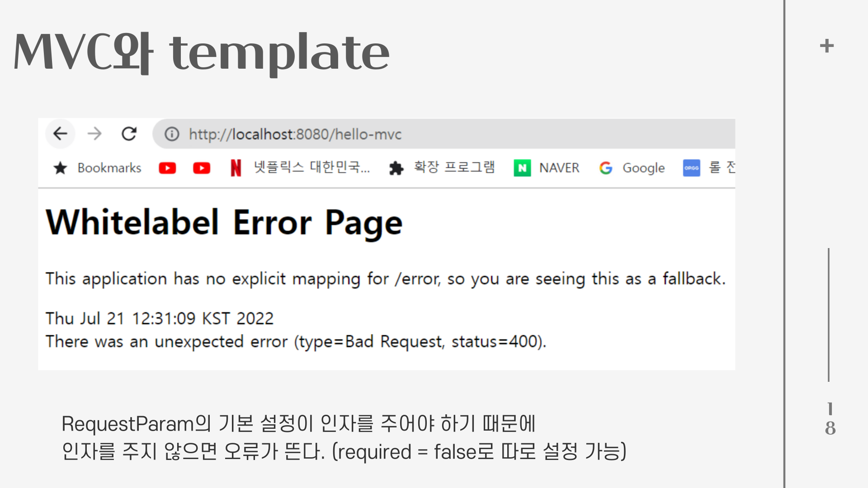Open the 넷플릭스 대한민국 bookmark
The width and height of the screenshot is (868, 488).
[x=311, y=167]
